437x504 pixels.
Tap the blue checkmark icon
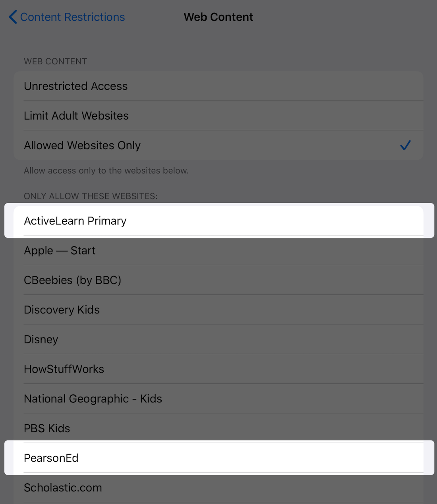pyautogui.click(x=405, y=145)
